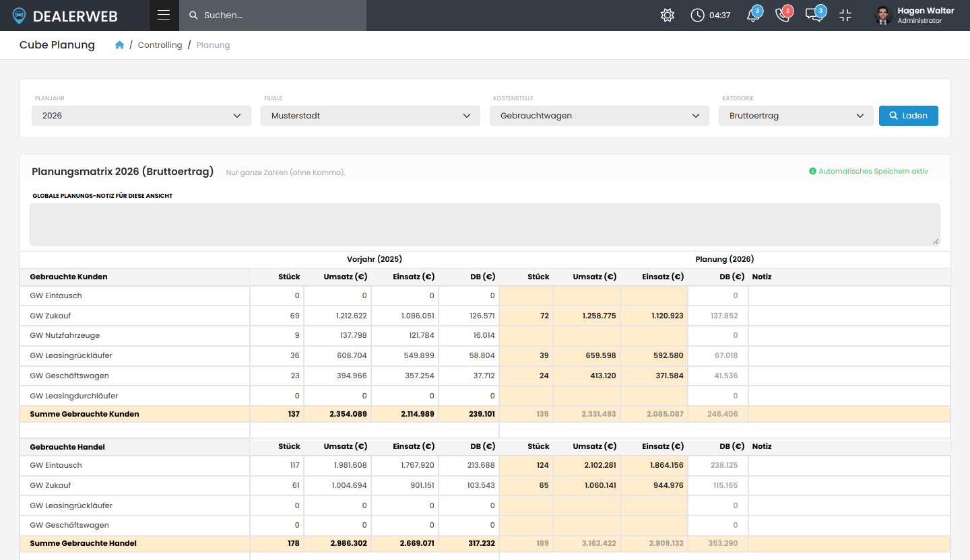Focus the Suchen search field
Screen dimensions: 970x560
(x=273, y=15)
